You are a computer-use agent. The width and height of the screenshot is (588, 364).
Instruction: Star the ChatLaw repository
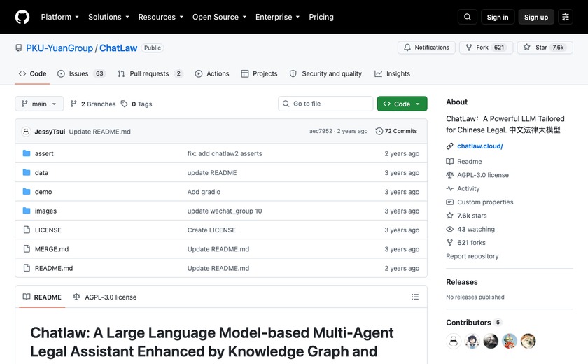click(545, 48)
